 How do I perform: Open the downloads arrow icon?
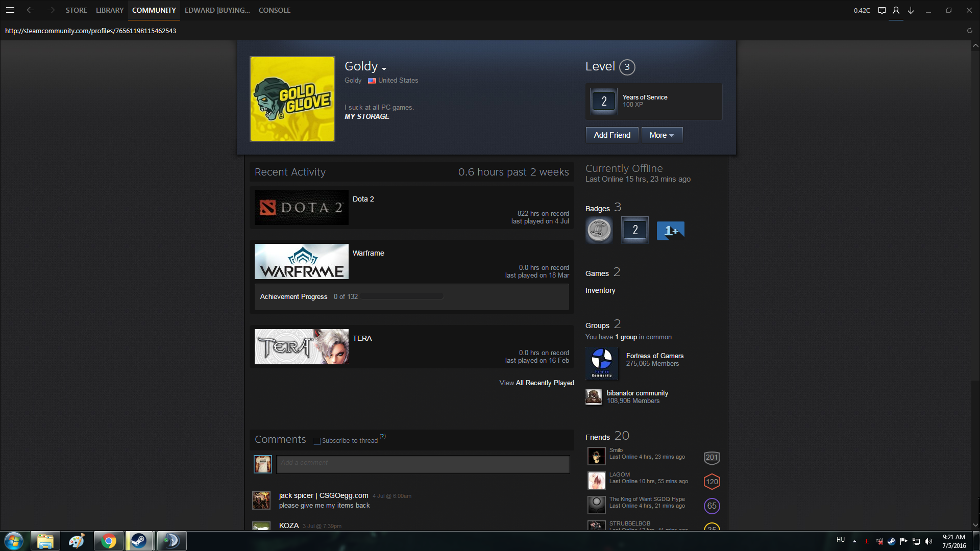click(911, 10)
